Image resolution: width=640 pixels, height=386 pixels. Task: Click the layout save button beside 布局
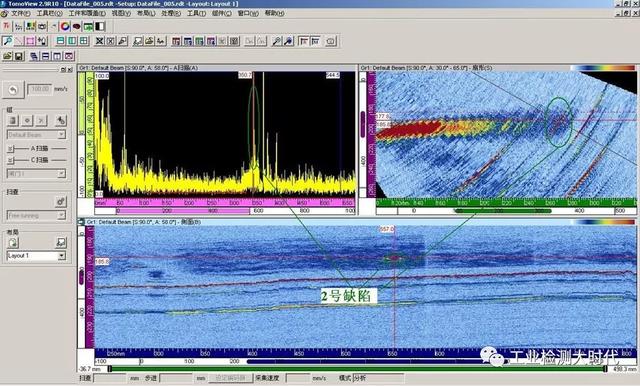(61, 243)
